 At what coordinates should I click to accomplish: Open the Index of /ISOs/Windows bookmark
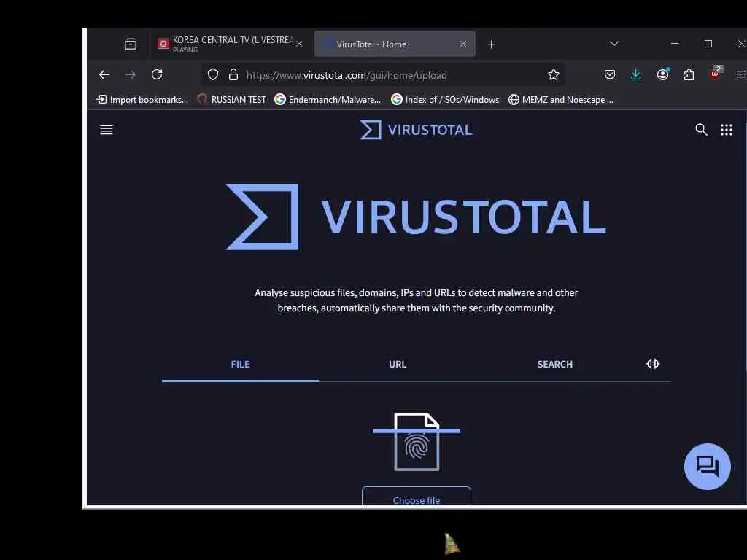click(x=445, y=99)
